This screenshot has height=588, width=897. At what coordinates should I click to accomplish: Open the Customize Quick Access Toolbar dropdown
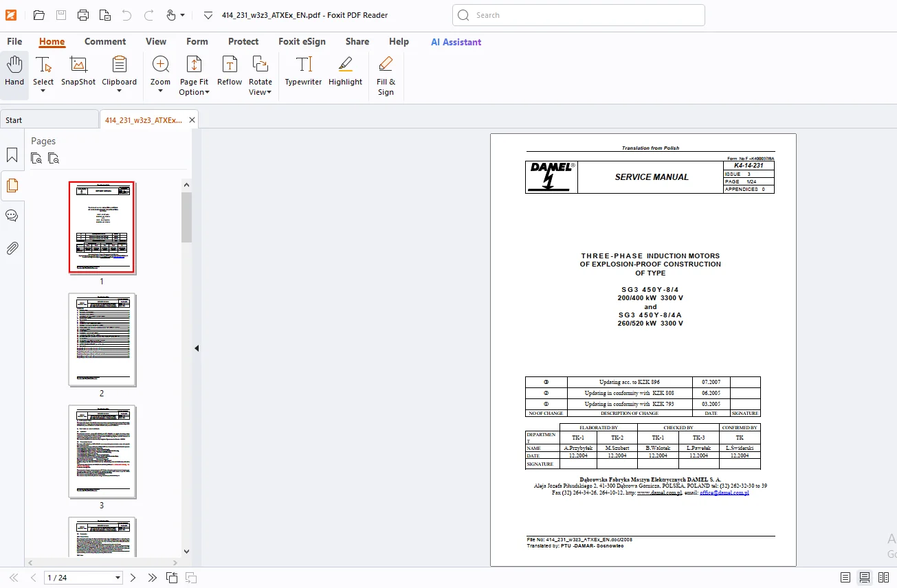point(208,15)
